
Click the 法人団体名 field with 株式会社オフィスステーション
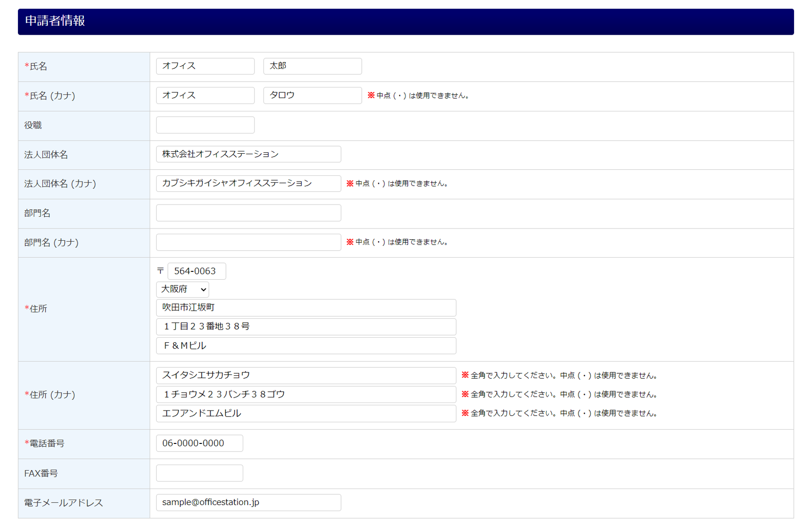pyautogui.click(x=248, y=154)
